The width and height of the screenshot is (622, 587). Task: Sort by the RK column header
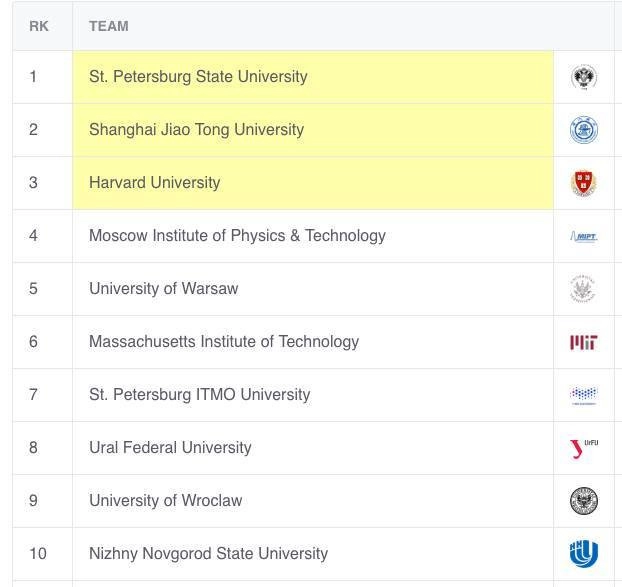(39, 26)
